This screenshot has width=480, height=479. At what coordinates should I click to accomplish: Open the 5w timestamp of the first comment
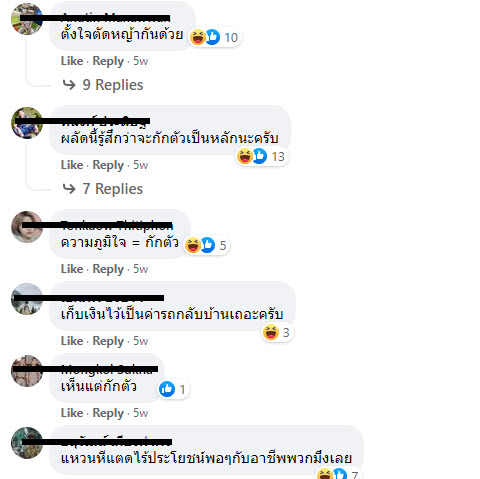point(140,61)
